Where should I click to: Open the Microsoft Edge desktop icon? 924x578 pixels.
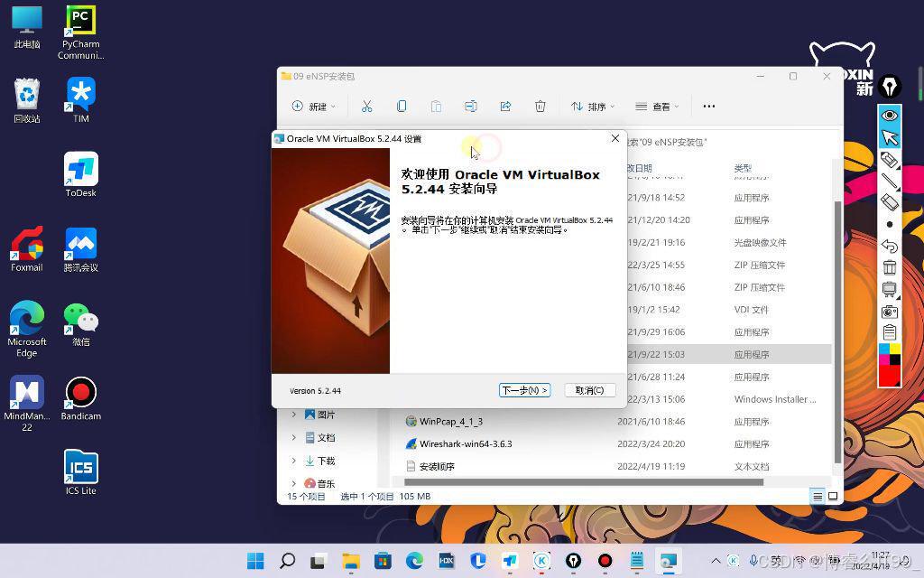[x=26, y=329]
